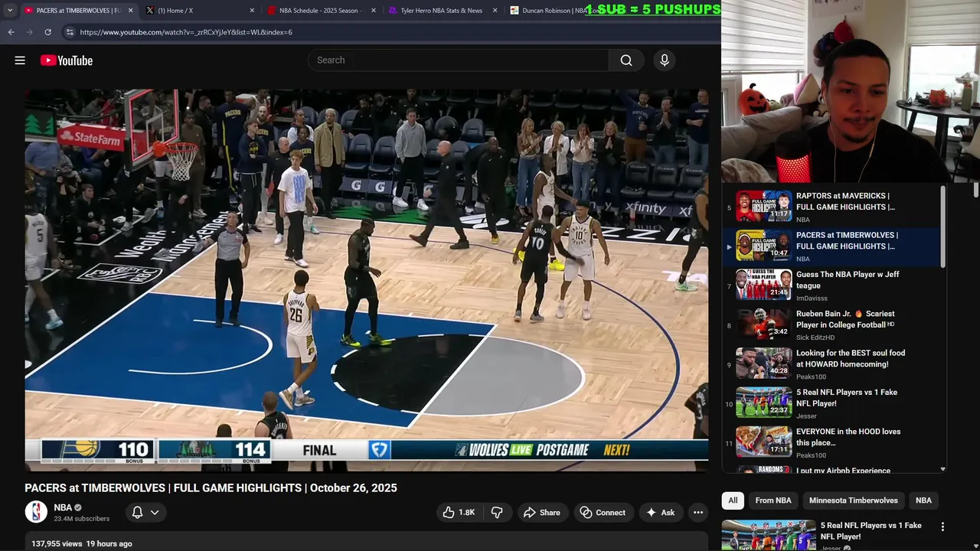Click the video title 'PACERS at TIMBERWOLVES' heading
Image resolution: width=980 pixels, height=551 pixels.
pos(211,488)
